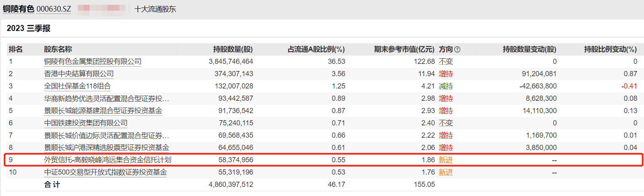Click the 持股数量(股) column header
Viewport: 644px width, 196px height.
pyautogui.click(x=233, y=49)
